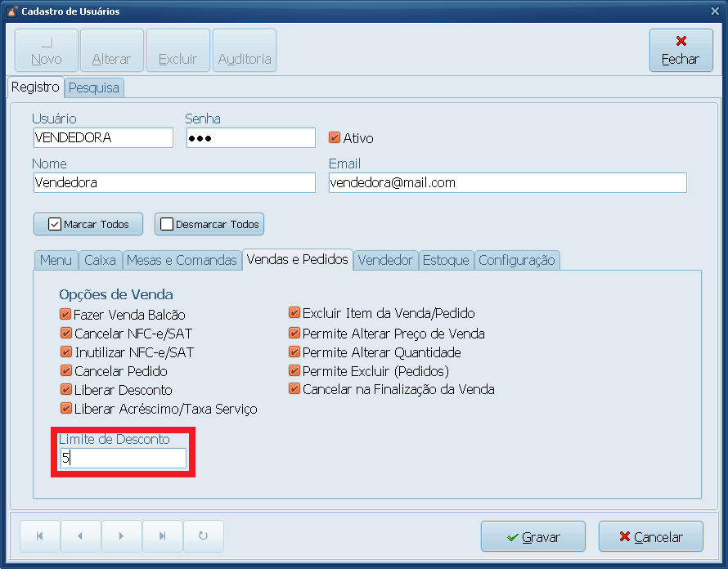
Task: Disable Cancelar Pedido permission
Action: [x=65, y=371]
